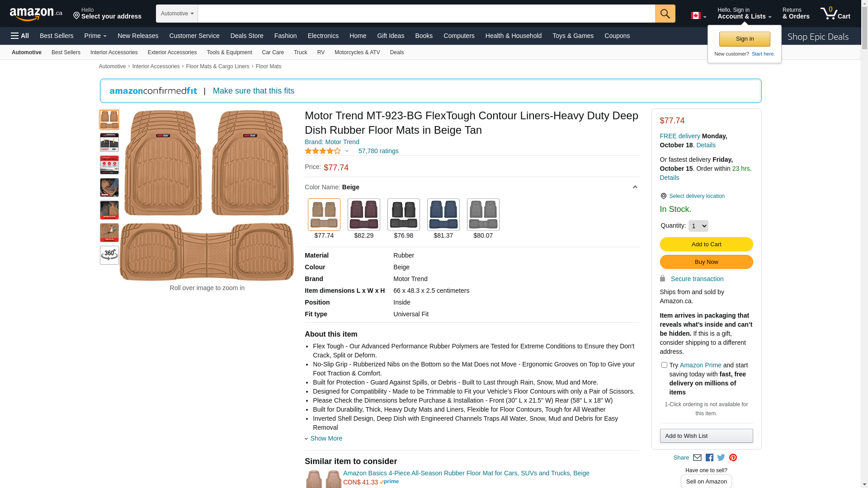The image size is (868, 488).
Task: Open the All hamburger menu
Action: 20,36
